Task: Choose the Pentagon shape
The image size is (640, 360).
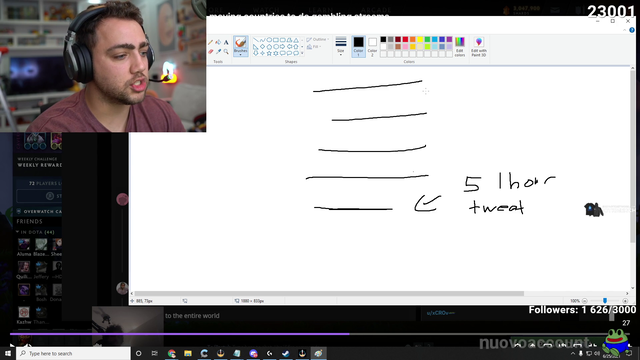Action: 269,47
